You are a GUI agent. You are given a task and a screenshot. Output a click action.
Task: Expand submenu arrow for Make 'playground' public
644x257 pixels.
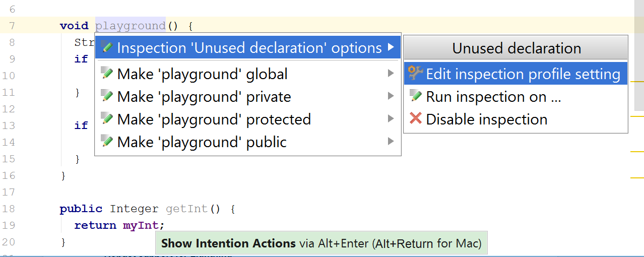point(391,142)
